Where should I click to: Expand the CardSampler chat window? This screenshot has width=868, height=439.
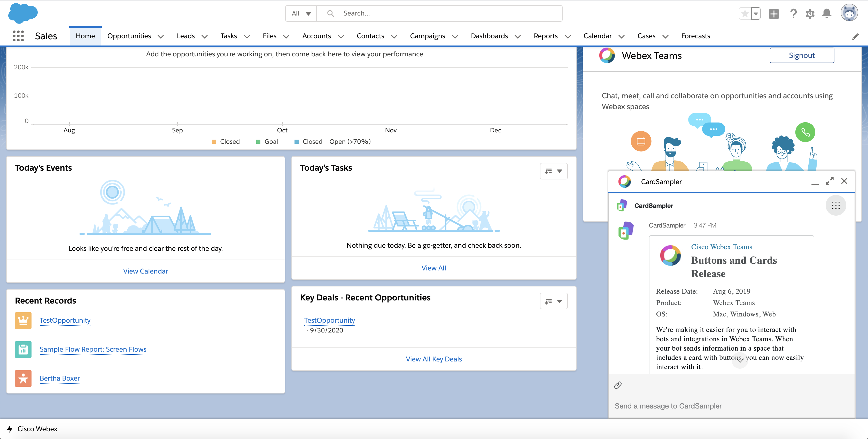click(830, 181)
